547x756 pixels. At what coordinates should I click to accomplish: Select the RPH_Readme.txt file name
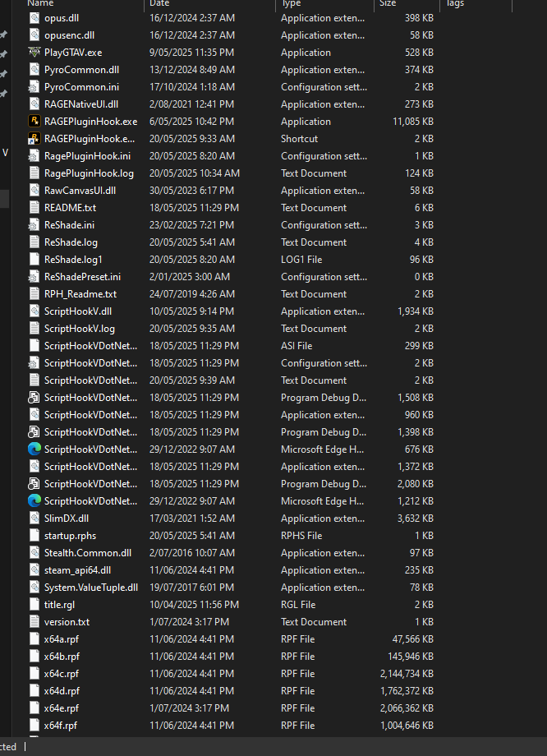tap(80, 294)
